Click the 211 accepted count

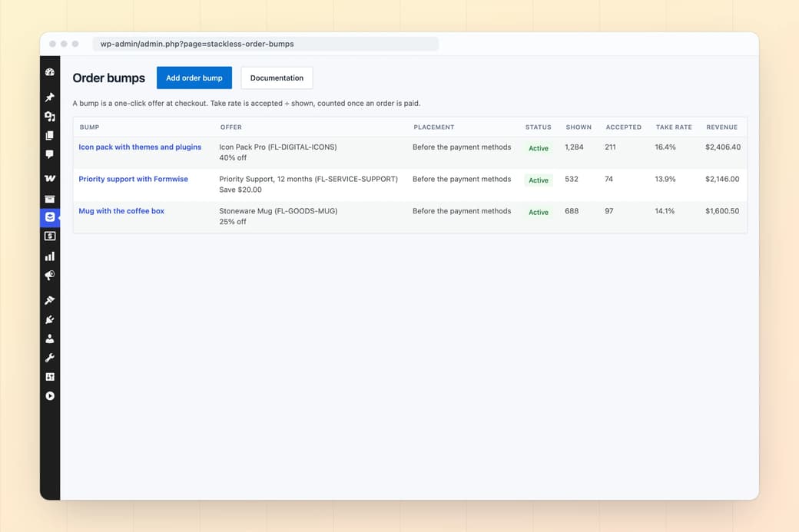(x=610, y=147)
